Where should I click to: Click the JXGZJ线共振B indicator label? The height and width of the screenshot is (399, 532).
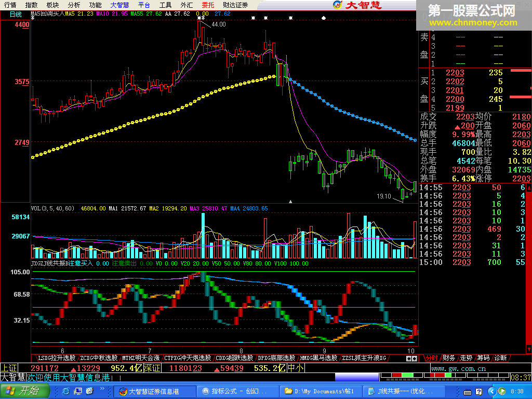49,263
